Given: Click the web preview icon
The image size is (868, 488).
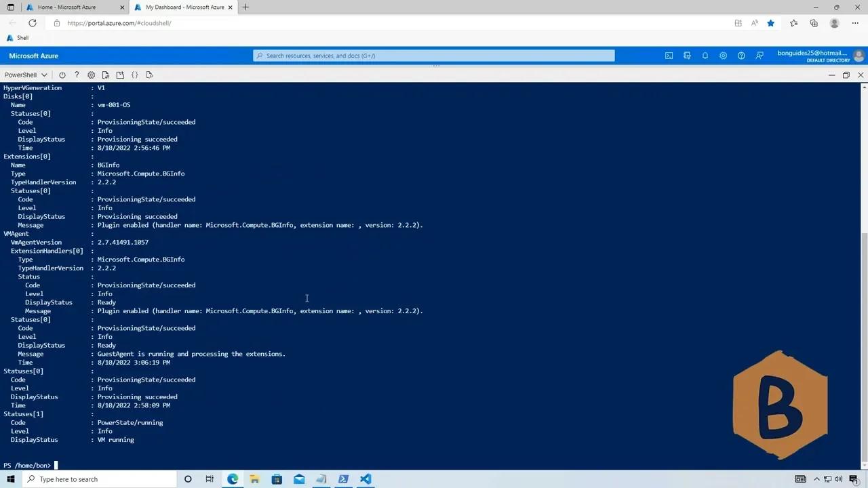Looking at the screenshot, I should coord(149,75).
